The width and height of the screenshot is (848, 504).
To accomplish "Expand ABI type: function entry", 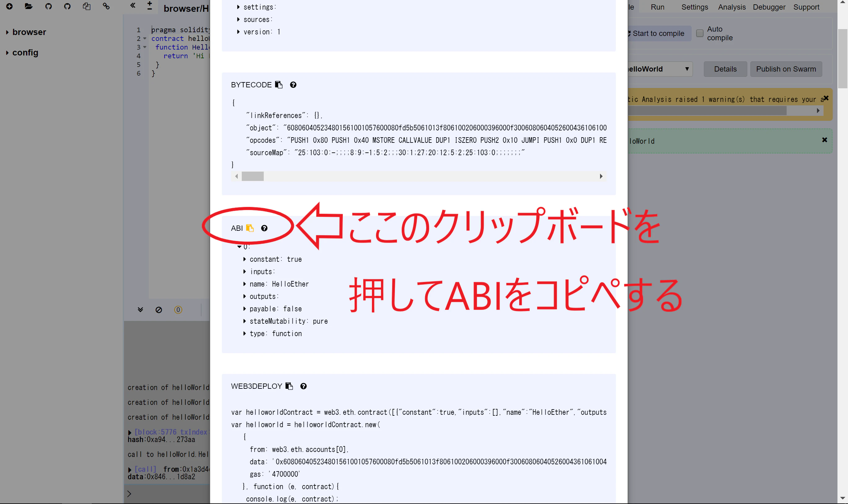I will point(244,334).
